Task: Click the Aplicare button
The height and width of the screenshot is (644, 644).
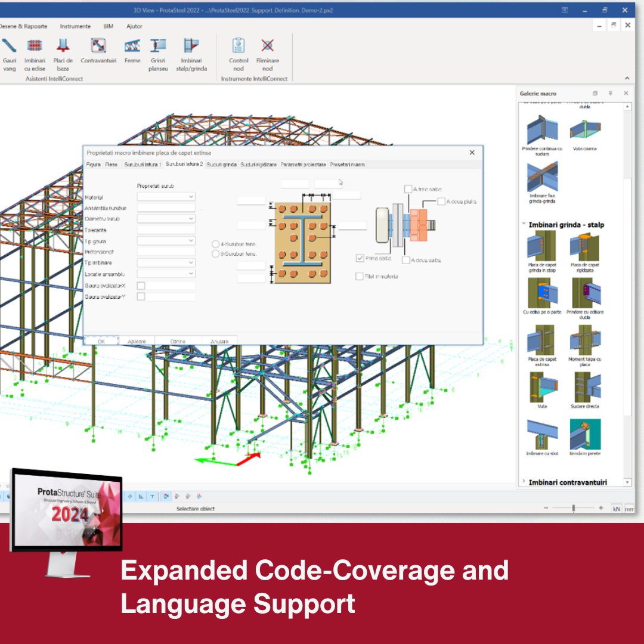Action: [137, 341]
